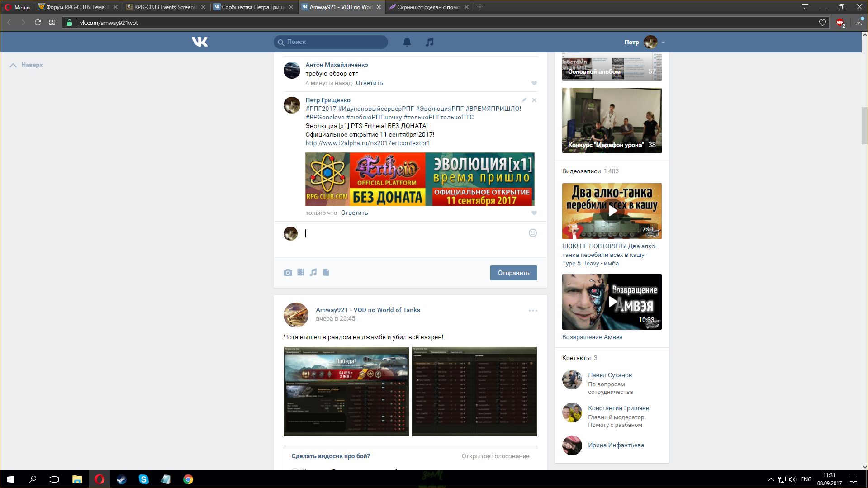Open the Основной альбом album
Screen dimensions: 868x488
[x=612, y=66]
